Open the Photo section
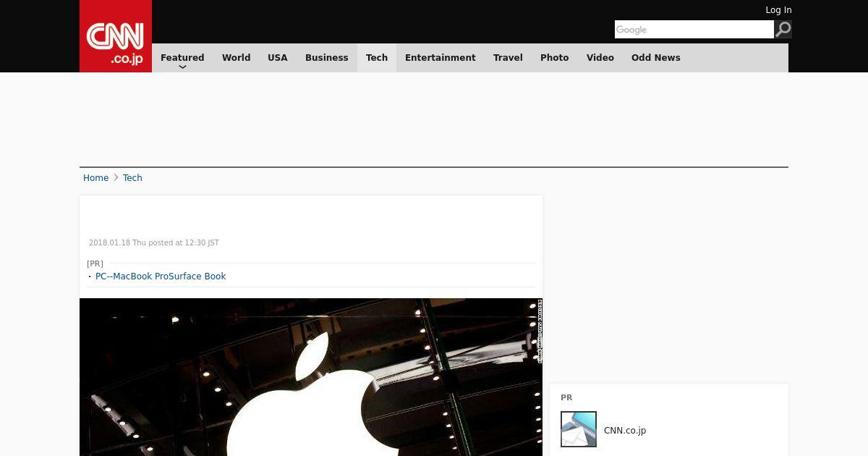The image size is (868, 456). 555,58
